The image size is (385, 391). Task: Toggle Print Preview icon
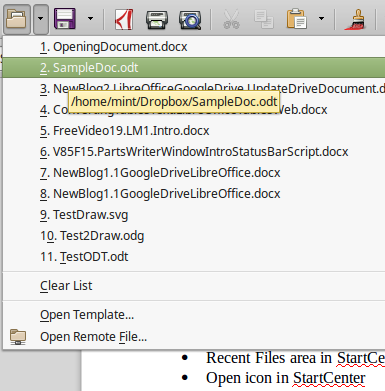tap(190, 20)
